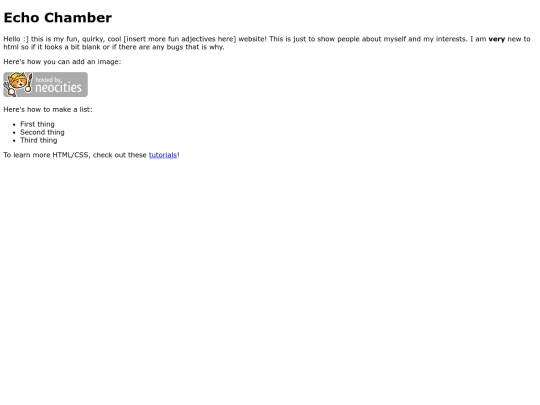This screenshot has width=540, height=405.
Task: Click the phrase To learn more HTML/CSS
Action: (47, 155)
